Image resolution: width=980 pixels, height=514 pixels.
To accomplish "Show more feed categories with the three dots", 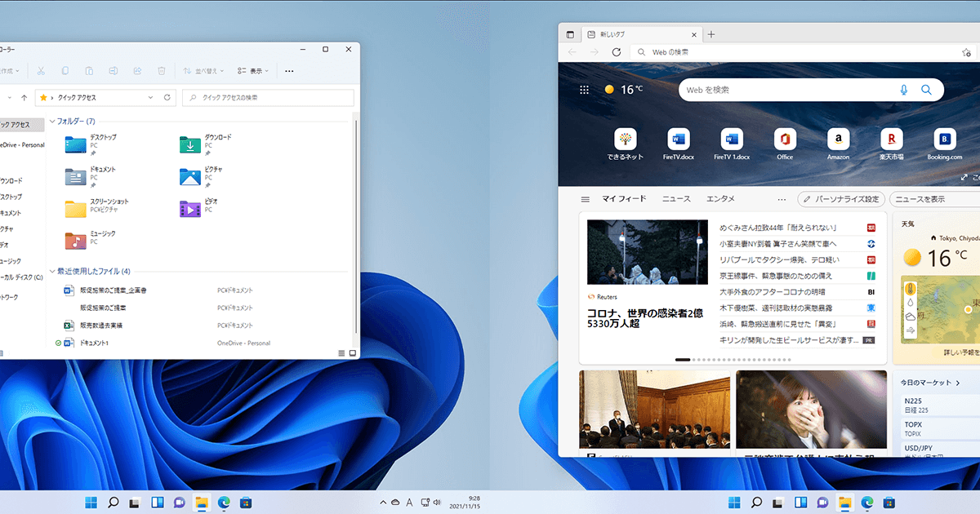I will [782, 199].
